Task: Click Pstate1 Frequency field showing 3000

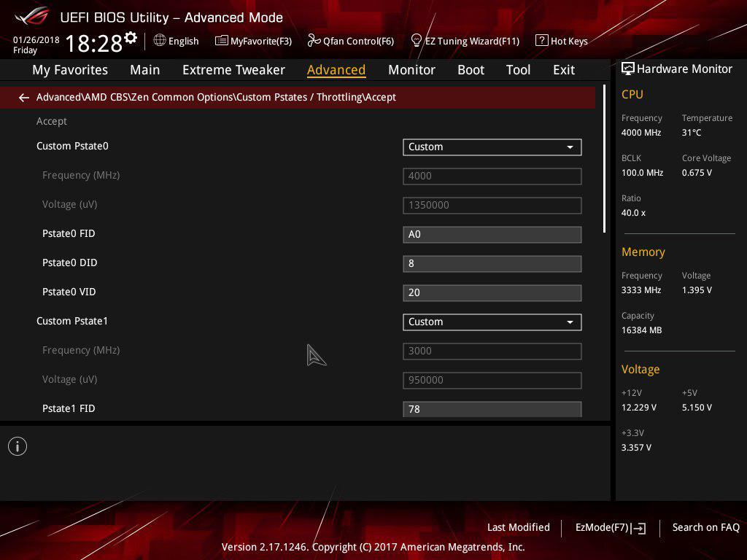Action: pyautogui.click(x=492, y=351)
